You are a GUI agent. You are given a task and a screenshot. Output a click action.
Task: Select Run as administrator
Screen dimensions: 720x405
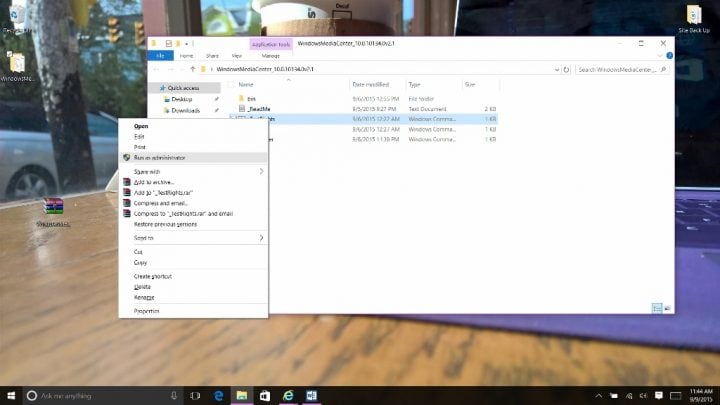pyautogui.click(x=193, y=158)
